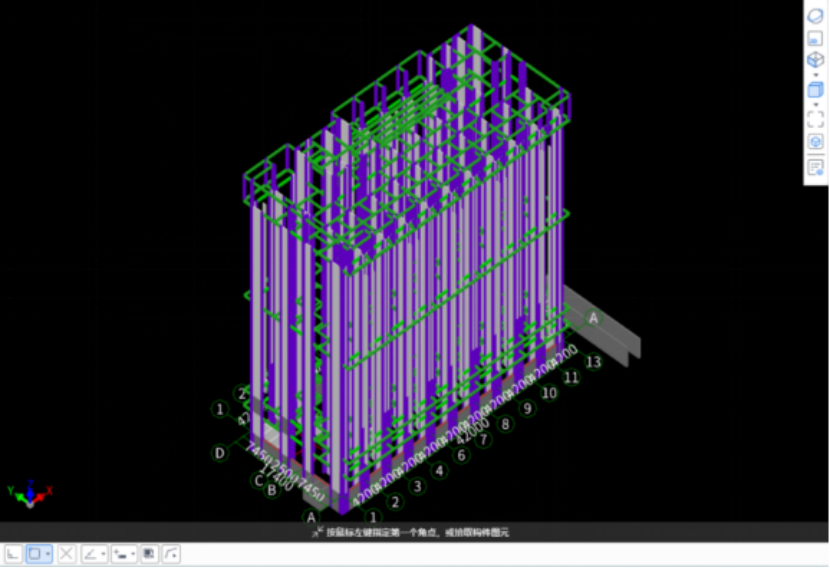Click the grid axis bubble labeled D
The height and width of the screenshot is (568, 830).
click(x=220, y=453)
